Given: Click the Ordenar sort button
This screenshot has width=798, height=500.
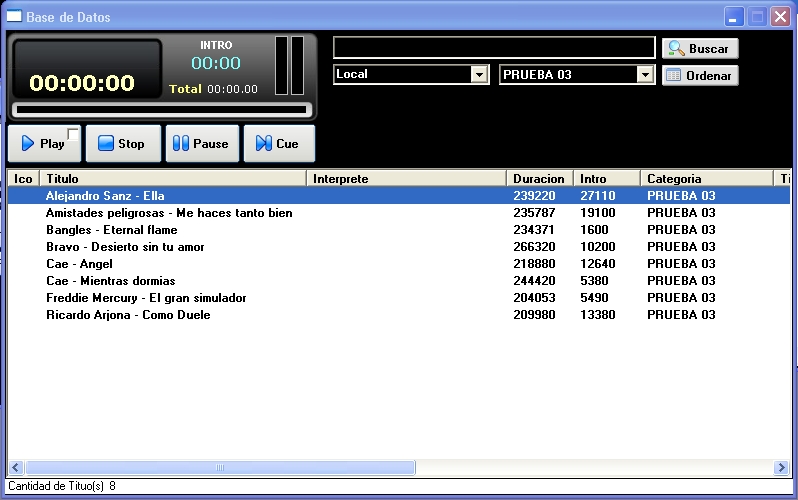Looking at the screenshot, I should coord(700,75).
